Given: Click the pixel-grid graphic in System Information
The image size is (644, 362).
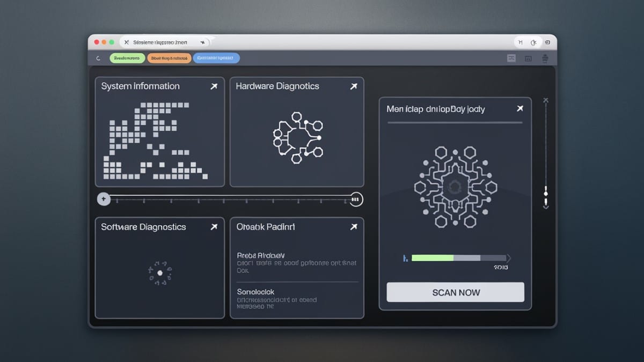Looking at the screenshot, I should pyautogui.click(x=156, y=142).
